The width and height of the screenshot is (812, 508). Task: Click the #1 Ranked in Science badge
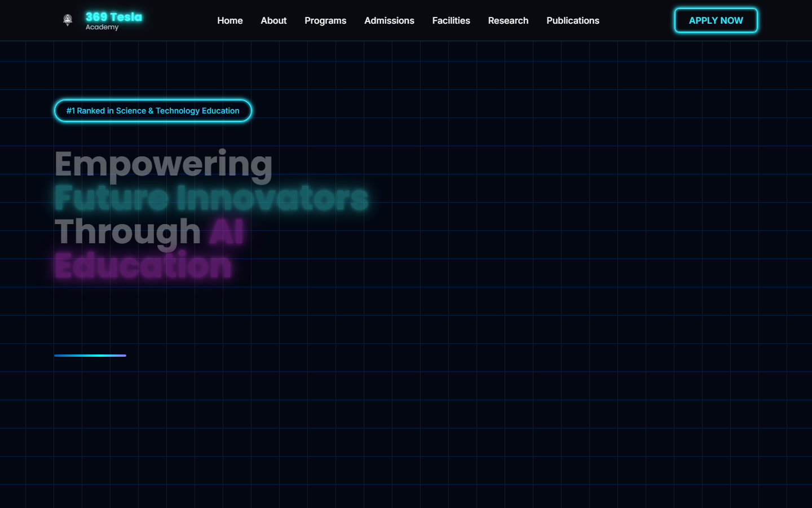tap(153, 111)
